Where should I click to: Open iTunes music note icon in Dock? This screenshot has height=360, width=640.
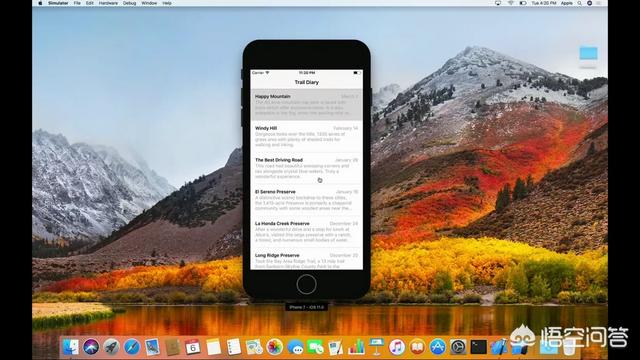point(397,347)
